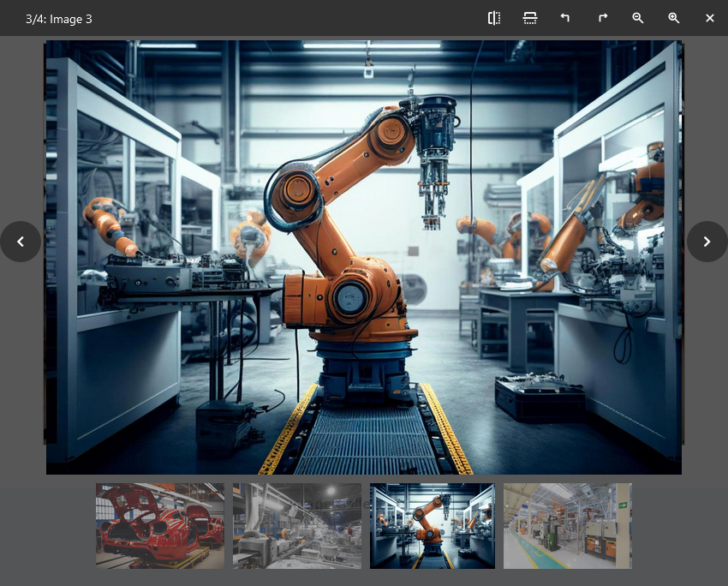Zoom in on the image

(x=674, y=18)
